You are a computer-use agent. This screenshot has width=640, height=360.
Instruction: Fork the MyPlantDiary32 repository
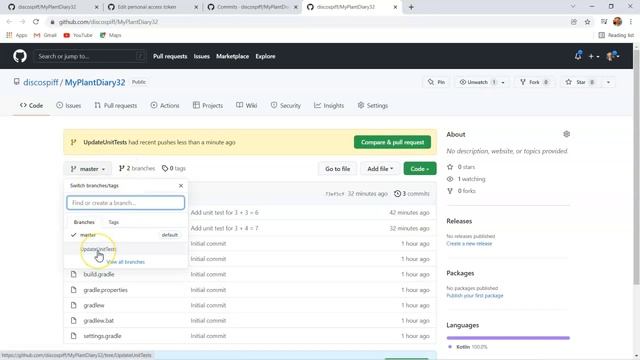534,82
